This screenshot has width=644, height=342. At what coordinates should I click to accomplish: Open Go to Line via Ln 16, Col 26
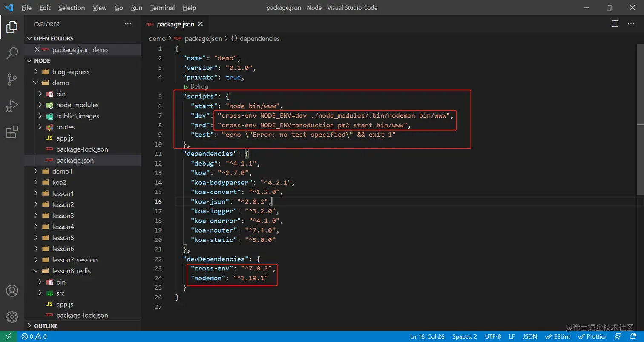click(x=427, y=336)
